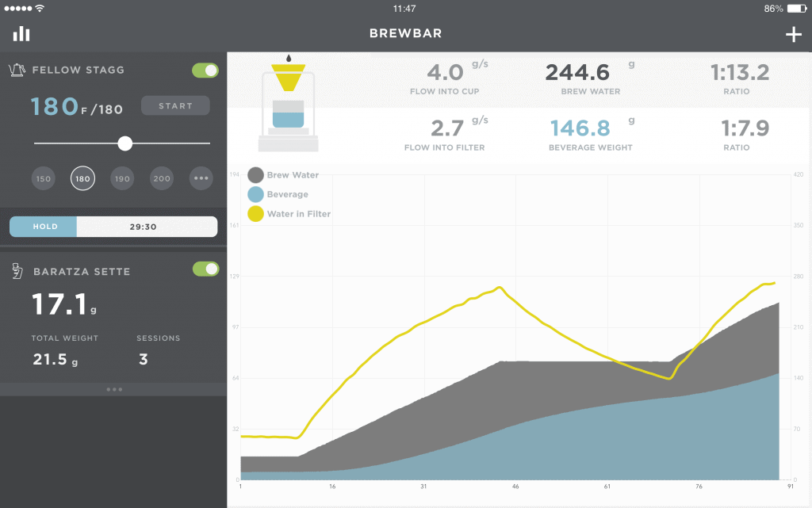This screenshot has height=508, width=812.
Task: Toggle off the Fellow Stagg switch
Action: [205, 71]
